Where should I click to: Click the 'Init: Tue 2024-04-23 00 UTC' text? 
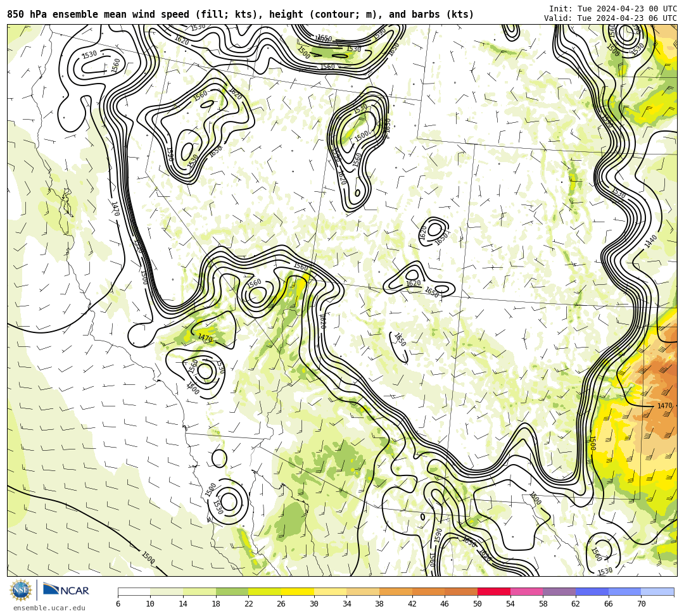[613, 9]
